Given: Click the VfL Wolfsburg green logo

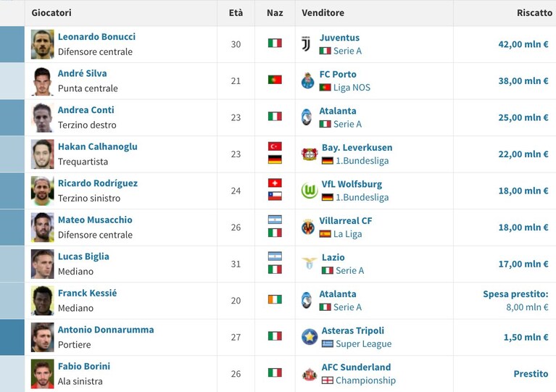Looking at the screenshot, I should pos(310,191).
